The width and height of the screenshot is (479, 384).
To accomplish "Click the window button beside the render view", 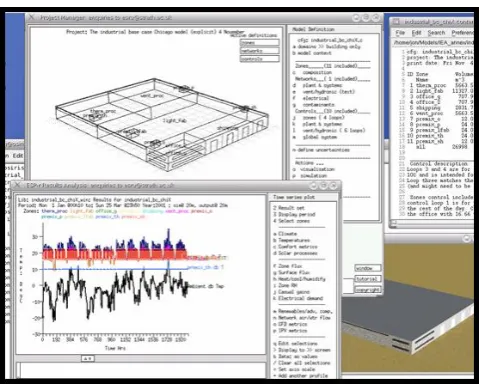I will (x=367, y=268).
